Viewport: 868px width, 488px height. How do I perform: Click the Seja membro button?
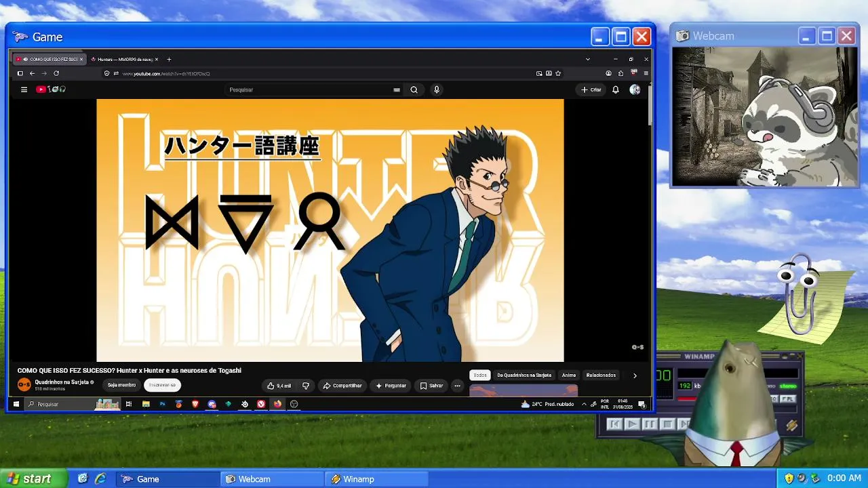click(x=122, y=385)
